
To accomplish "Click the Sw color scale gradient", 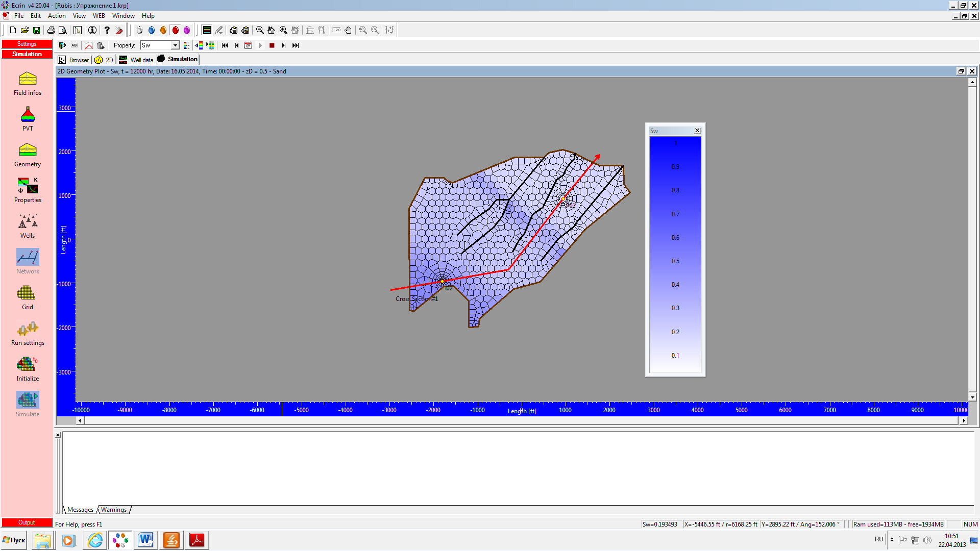I will tap(675, 255).
